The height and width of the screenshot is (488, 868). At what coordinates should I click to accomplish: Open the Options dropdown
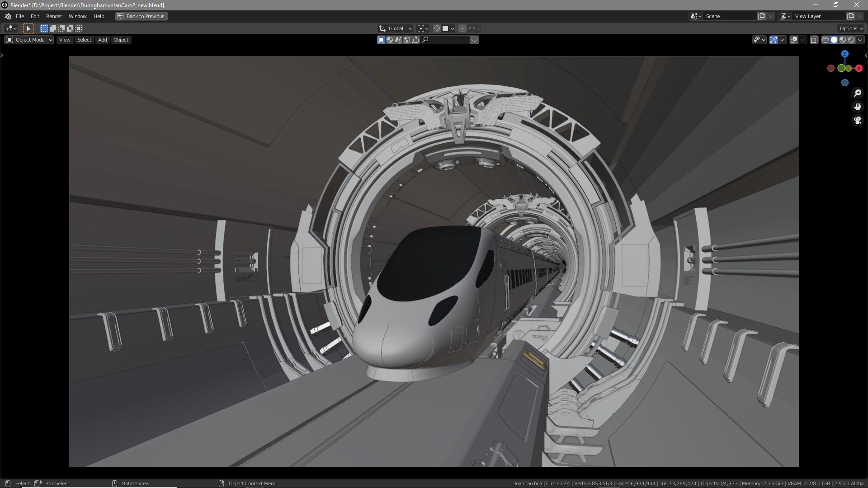click(851, 28)
